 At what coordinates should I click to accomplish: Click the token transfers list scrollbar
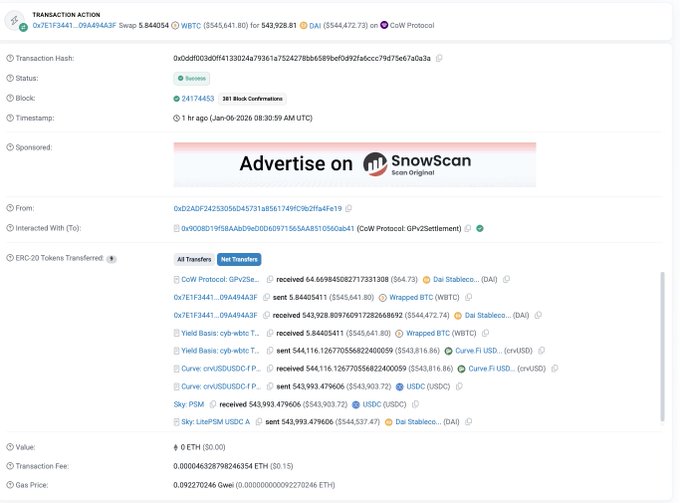662,346
